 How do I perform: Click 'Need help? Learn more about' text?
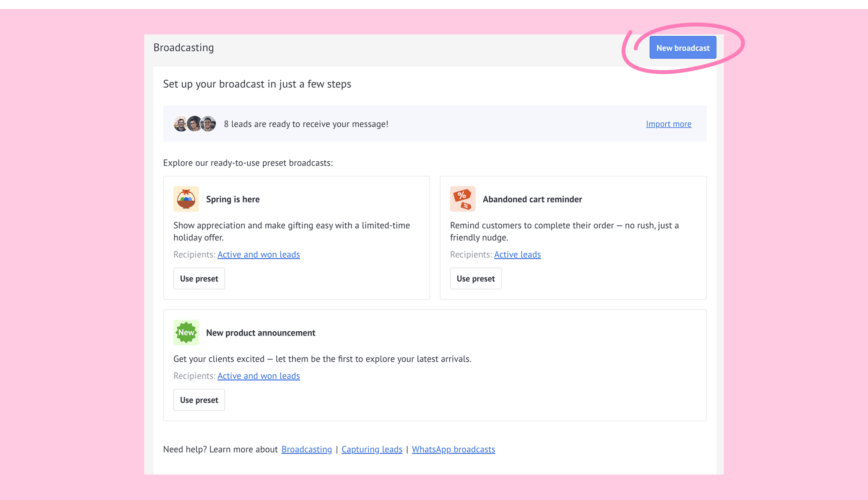point(220,449)
